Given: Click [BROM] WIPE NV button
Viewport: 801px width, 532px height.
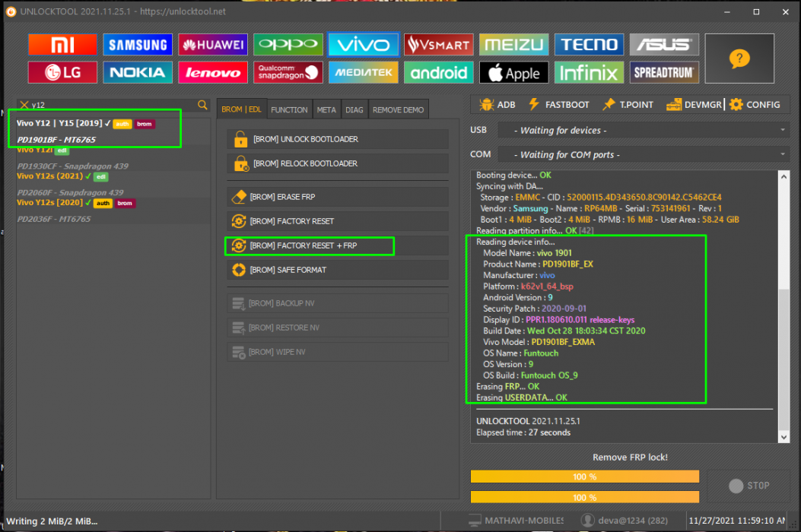Looking at the screenshot, I should coord(338,352).
